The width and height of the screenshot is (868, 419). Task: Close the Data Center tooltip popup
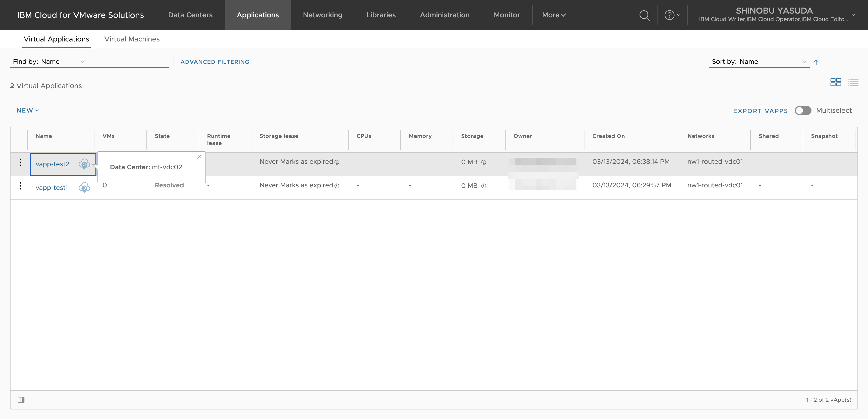pos(199,157)
